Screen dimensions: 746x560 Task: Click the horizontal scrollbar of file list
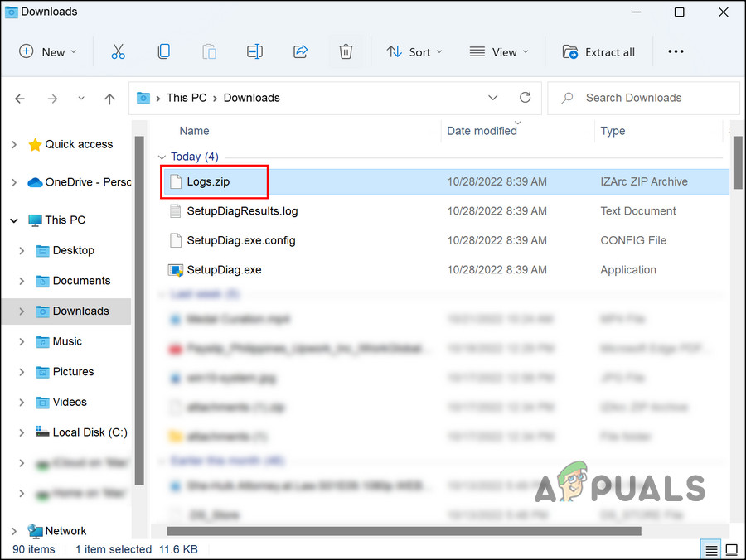[404, 530]
